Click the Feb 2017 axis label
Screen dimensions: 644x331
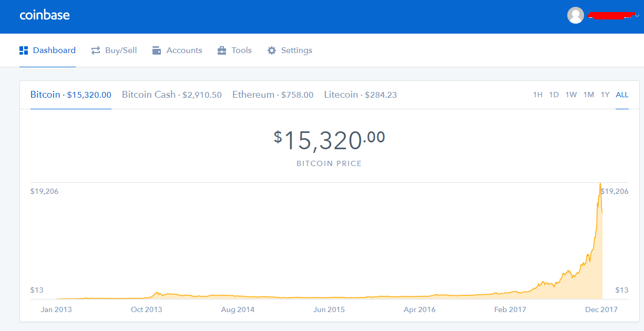(510, 309)
